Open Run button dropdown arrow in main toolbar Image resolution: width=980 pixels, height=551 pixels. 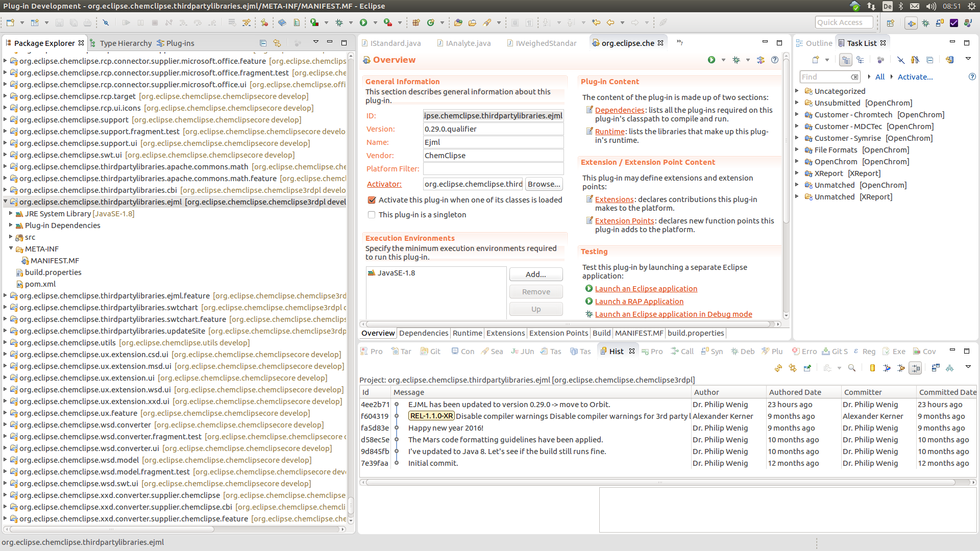point(375,22)
